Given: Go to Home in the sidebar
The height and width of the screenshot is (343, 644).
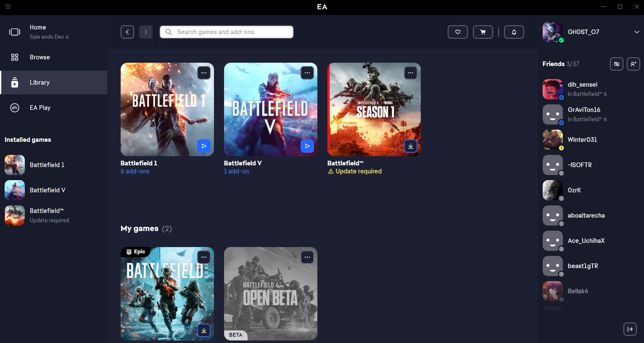Looking at the screenshot, I should 54,32.
